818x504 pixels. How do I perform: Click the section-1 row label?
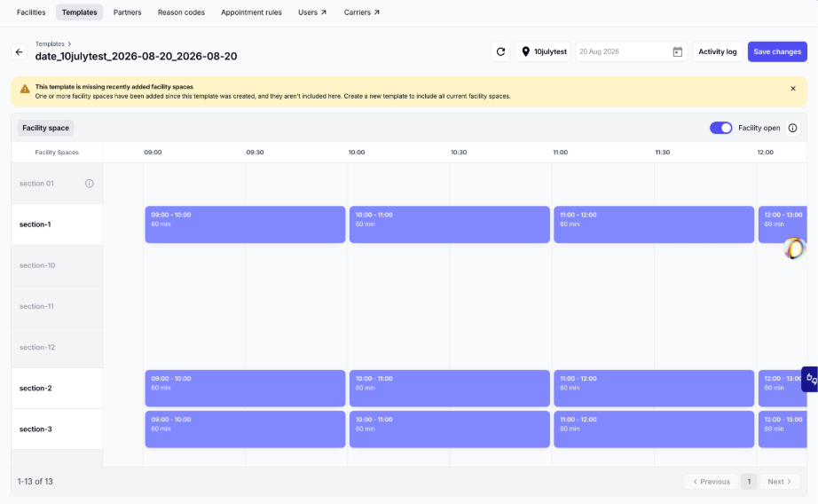35,224
